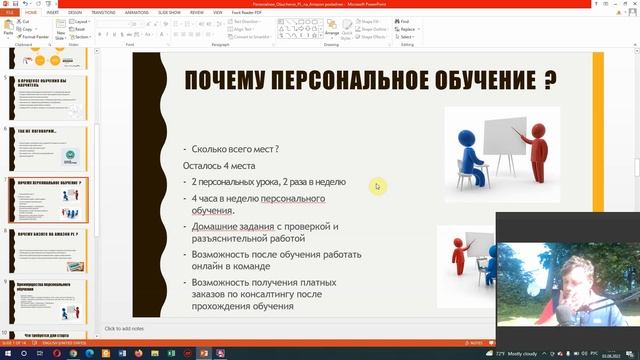
Task: Open Microsoft Edge from the taskbar
Action: [89, 353]
